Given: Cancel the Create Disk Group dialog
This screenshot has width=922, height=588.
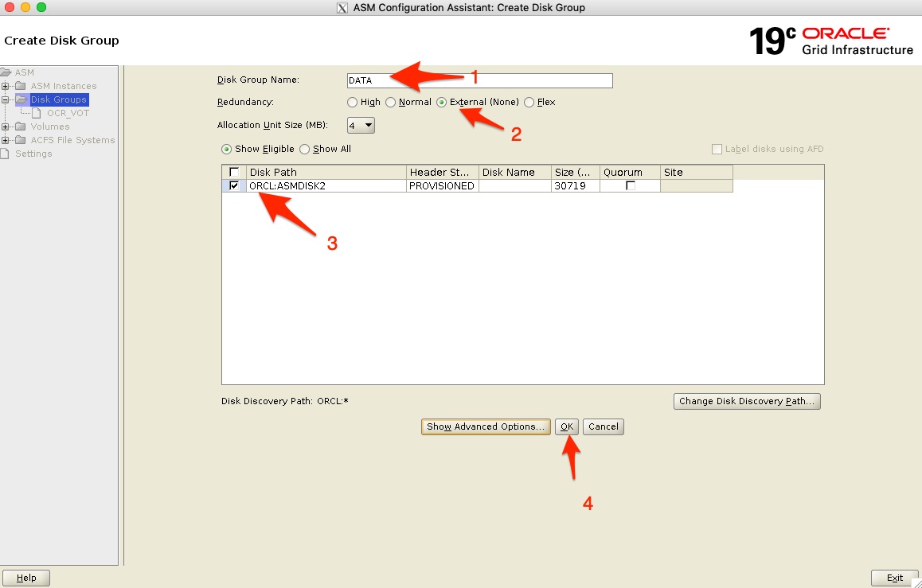Looking at the screenshot, I should coord(604,426).
